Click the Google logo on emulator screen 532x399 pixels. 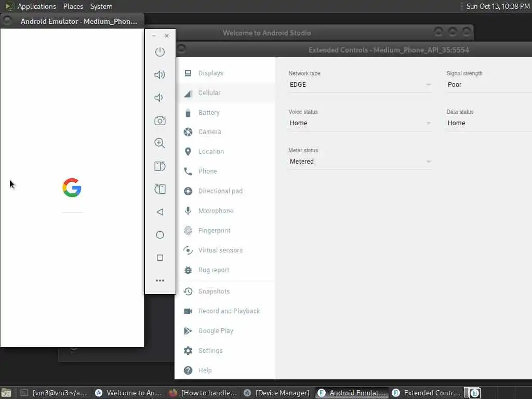(72, 188)
